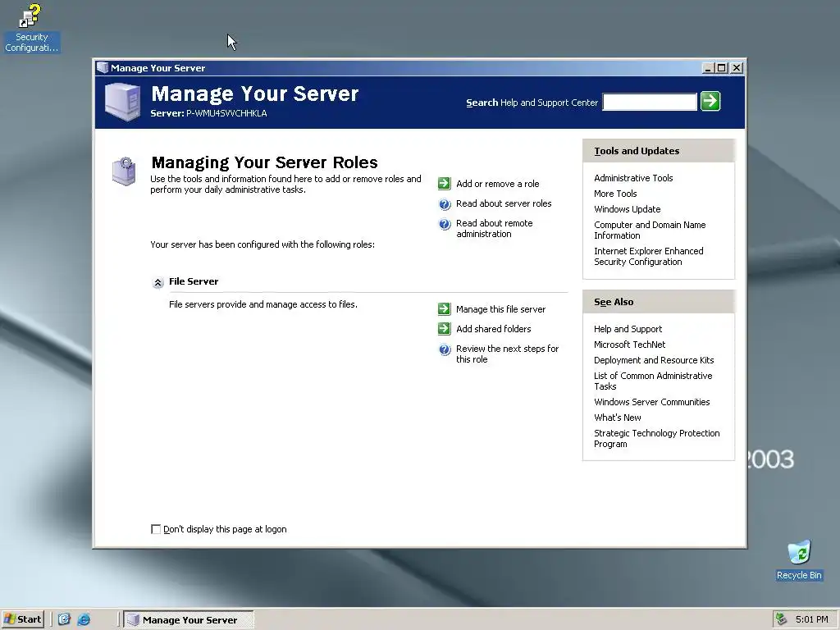Click green arrow beside Add shared folders
The width and height of the screenshot is (840, 630).
[444, 328]
